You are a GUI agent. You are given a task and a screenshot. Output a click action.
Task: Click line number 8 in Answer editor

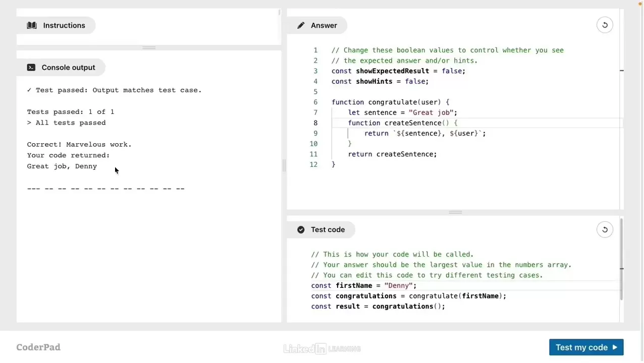click(315, 123)
